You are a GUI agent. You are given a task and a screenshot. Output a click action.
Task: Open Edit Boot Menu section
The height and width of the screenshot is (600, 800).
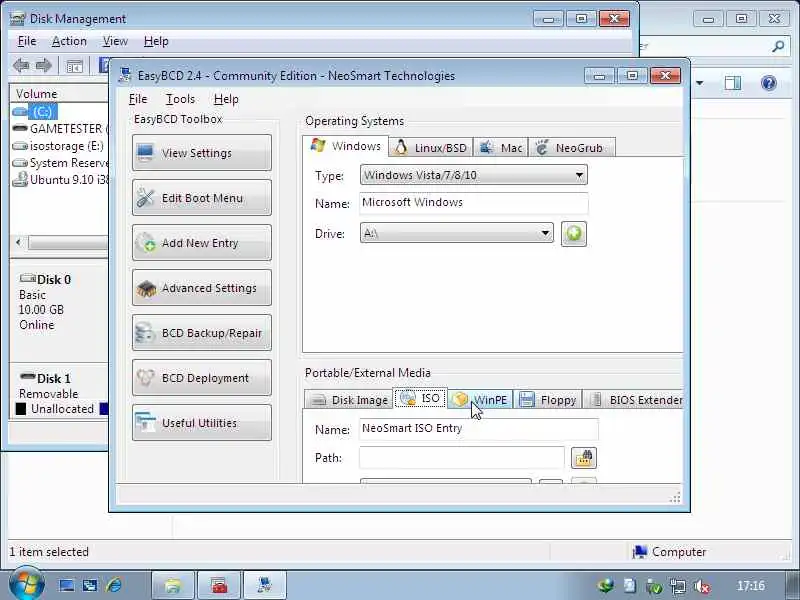202,197
